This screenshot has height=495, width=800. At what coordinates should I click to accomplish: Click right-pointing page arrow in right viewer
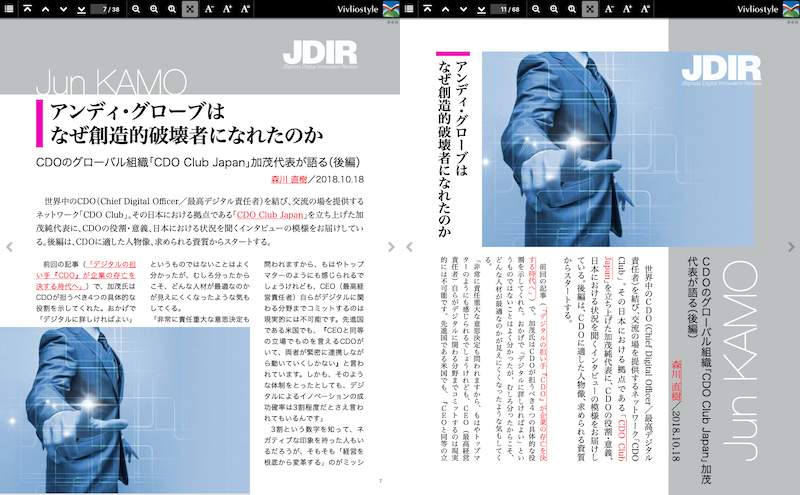791,247
